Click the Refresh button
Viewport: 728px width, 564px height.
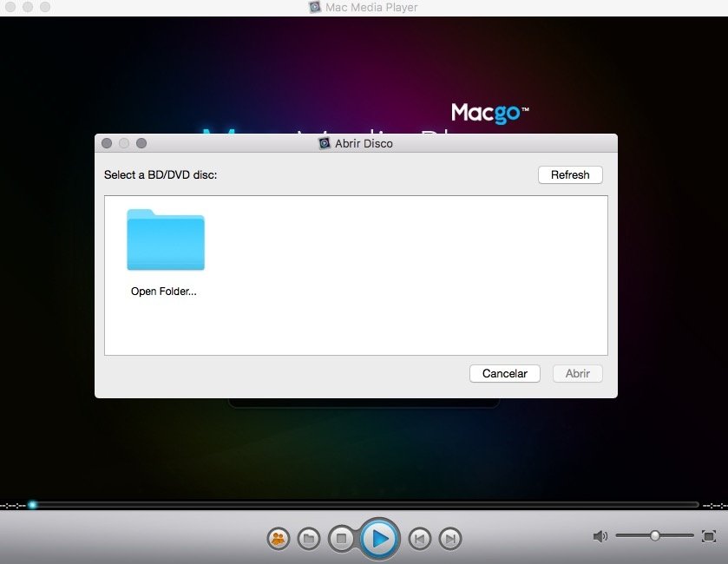[x=570, y=175]
